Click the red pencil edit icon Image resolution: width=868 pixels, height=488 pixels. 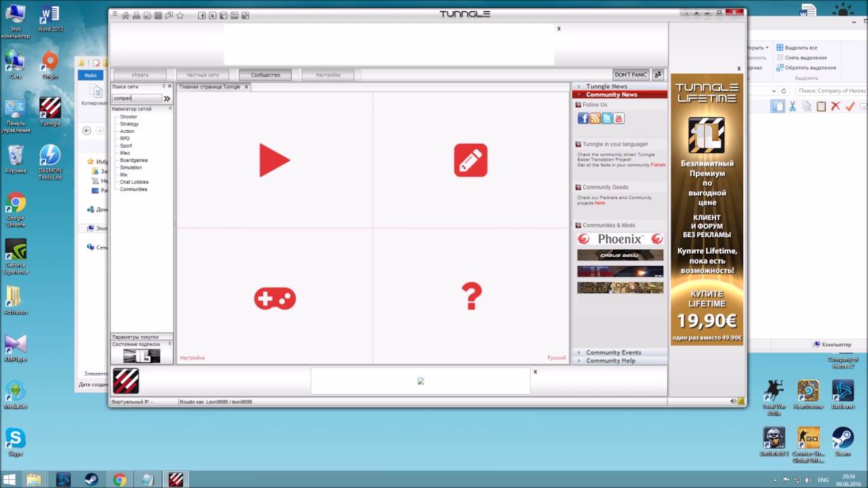pos(471,160)
